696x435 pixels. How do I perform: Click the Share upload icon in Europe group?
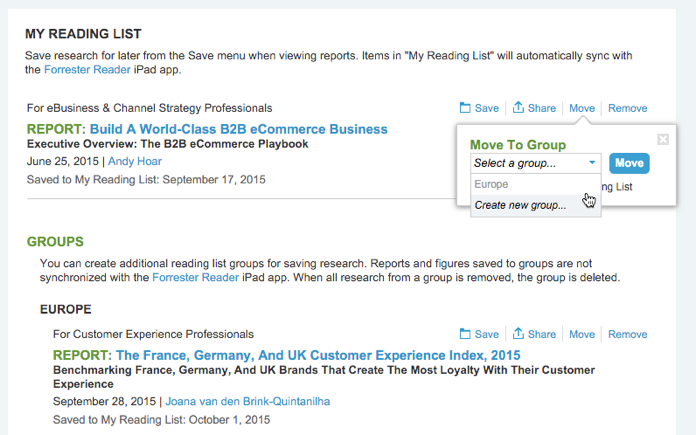pyautogui.click(x=518, y=333)
